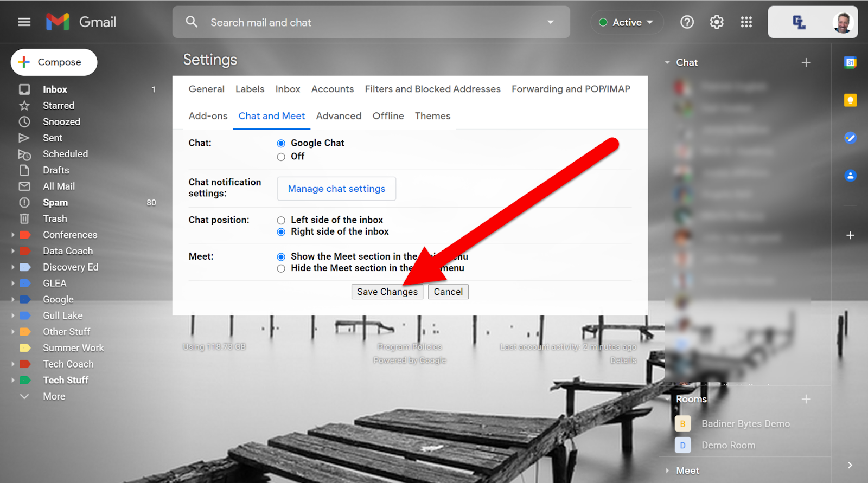Open the Program Policies link

[410, 347]
